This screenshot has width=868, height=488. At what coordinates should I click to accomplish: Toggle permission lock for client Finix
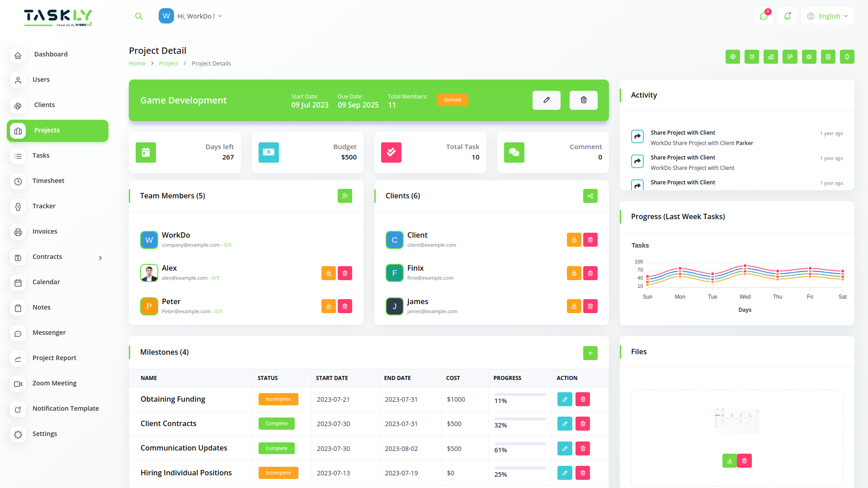click(x=574, y=273)
